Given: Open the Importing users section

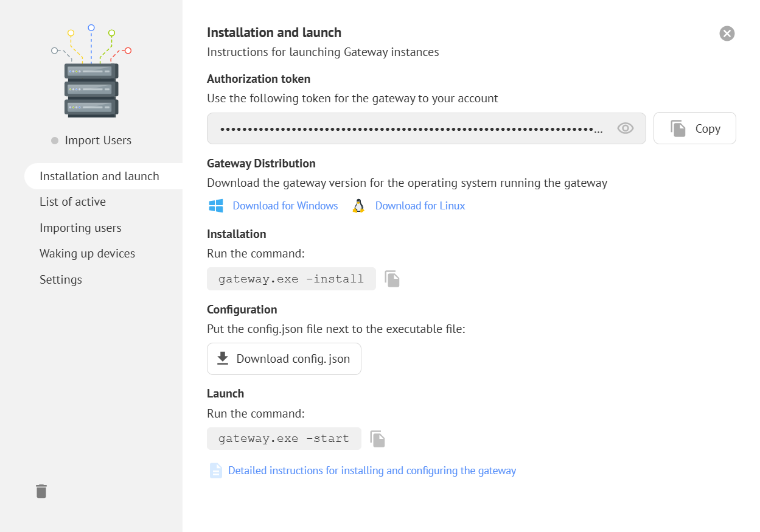Looking at the screenshot, I should (80, 228).
